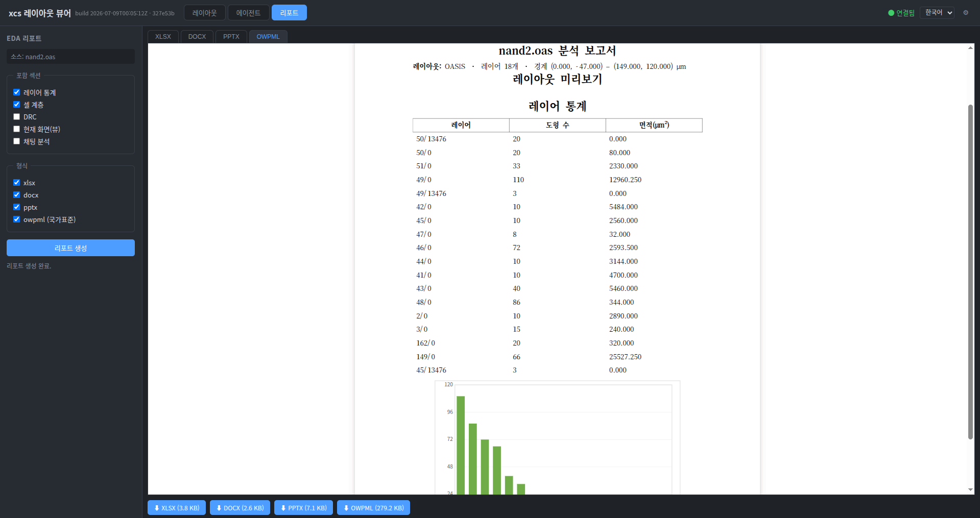Viewport: 980px width, 518px height.
Task: Select the OWPML preview tab
Action: [x=268, y=37]
